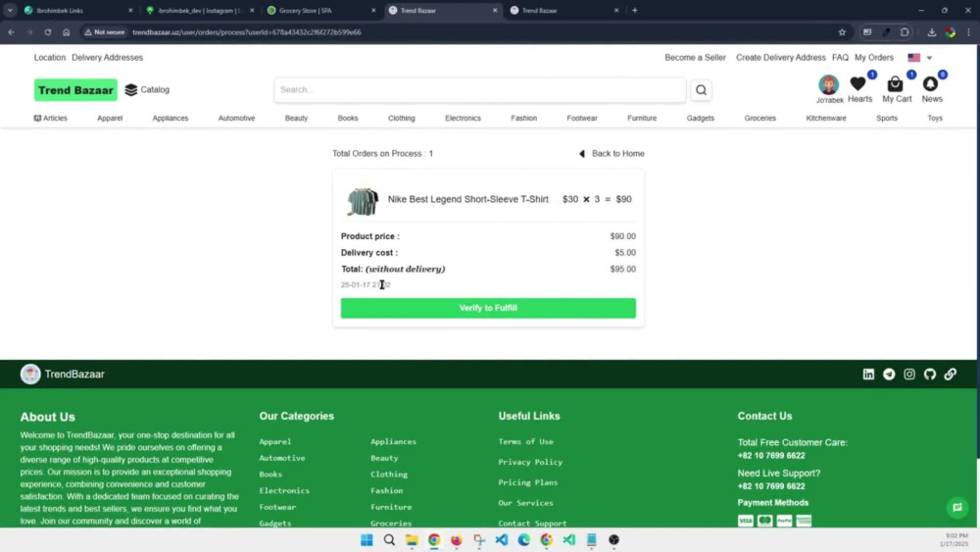980x552 pixels.
Task: Open Our Services footer link
Action: point(525,503)
